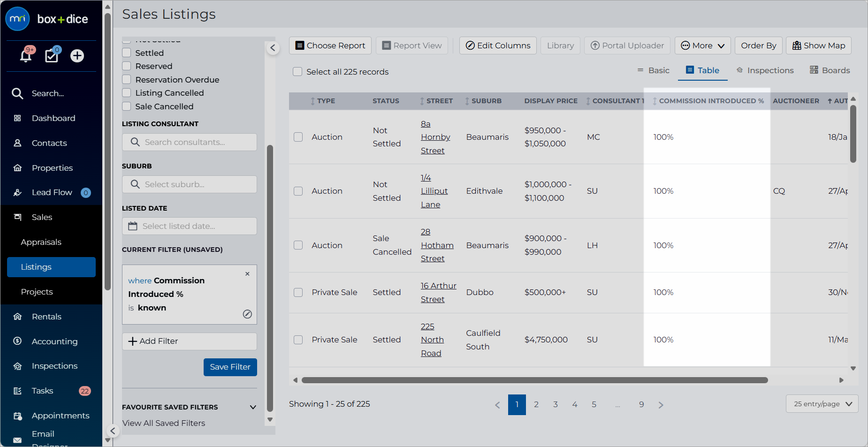The width and height of the screenshot is (868, 447).
Task: Switch to the Inspections view tab
Action: 765,70
